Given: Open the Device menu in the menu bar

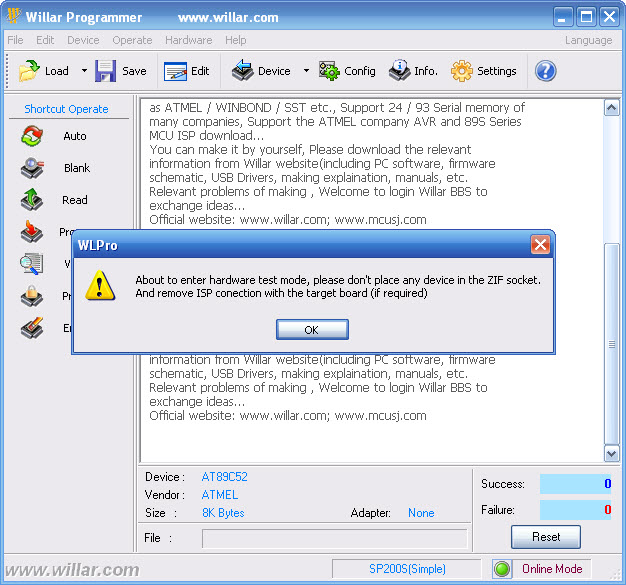Looking at the screenshot, I should pos(83,40).
